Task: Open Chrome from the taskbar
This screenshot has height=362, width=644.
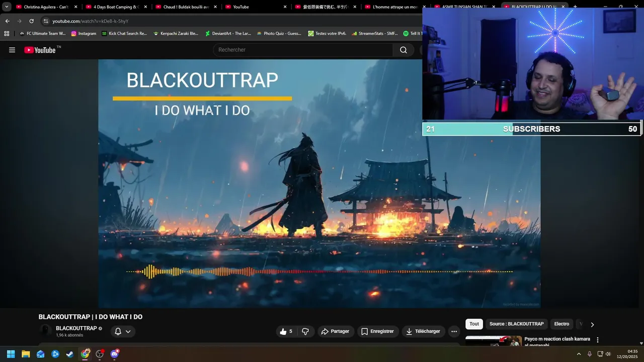Action: [x=85, y=354]
